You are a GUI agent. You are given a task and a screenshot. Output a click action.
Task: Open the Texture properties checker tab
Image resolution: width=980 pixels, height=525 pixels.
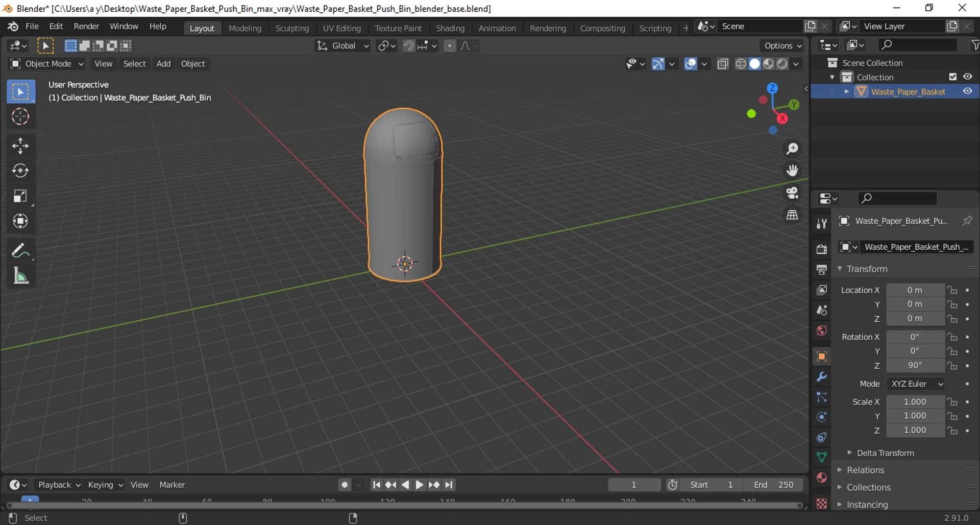coord(821,504)
